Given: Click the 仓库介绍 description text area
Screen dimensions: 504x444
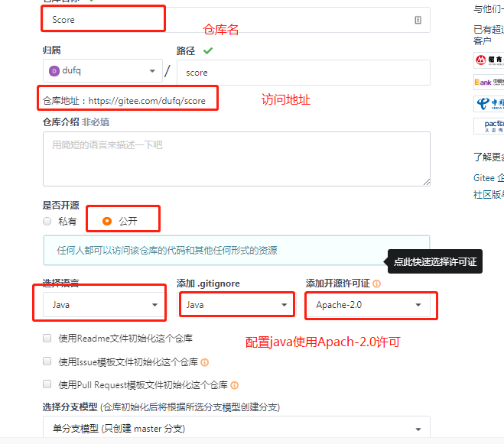Looking at the screenshot, I should click(x=236, y=159).
